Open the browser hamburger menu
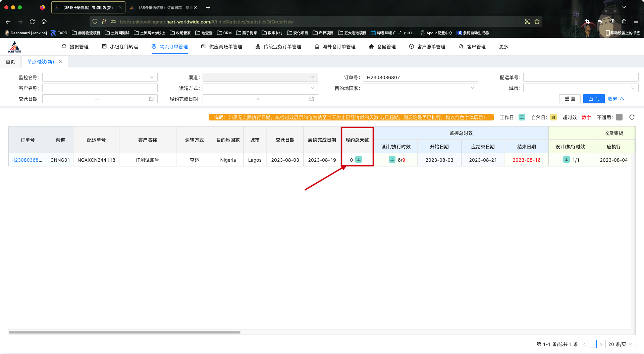This screenshot has width=644, height=354. point(636,22)
